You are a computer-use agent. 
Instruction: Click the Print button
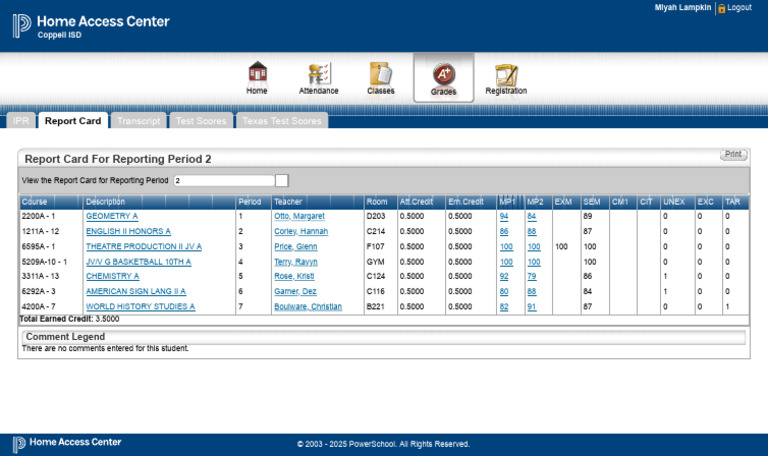733,154
